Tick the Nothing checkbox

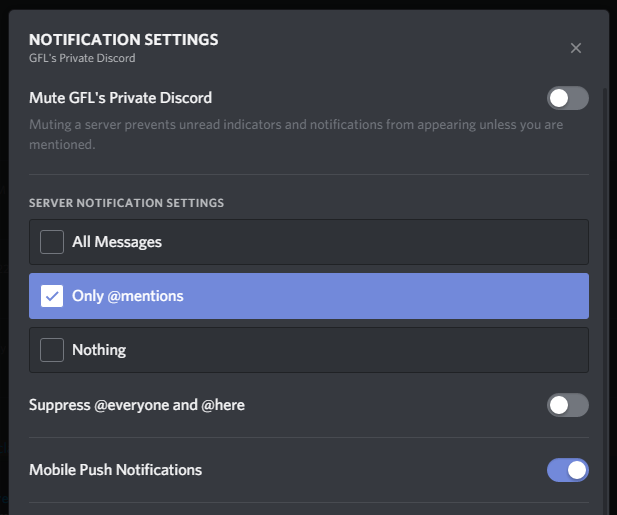52,350
